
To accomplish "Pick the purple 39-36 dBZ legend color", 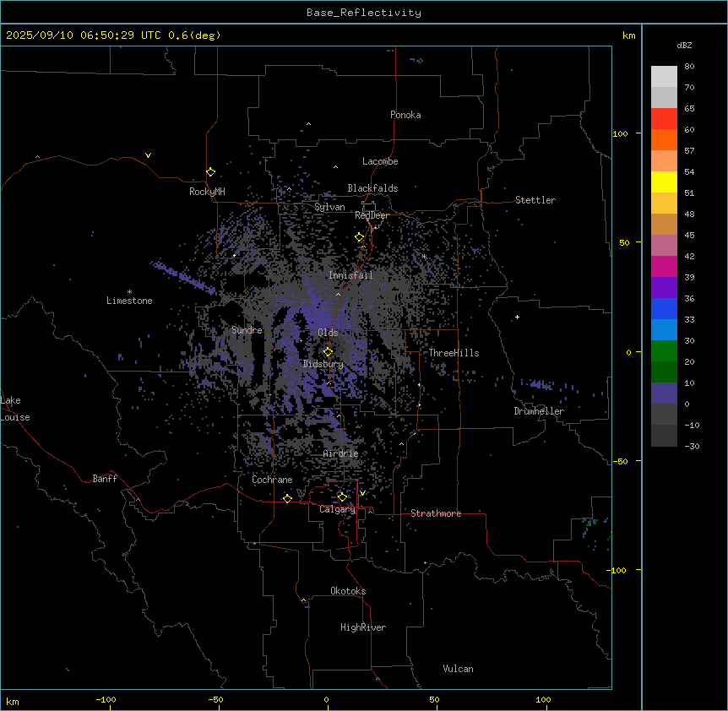I will point(664,287).
